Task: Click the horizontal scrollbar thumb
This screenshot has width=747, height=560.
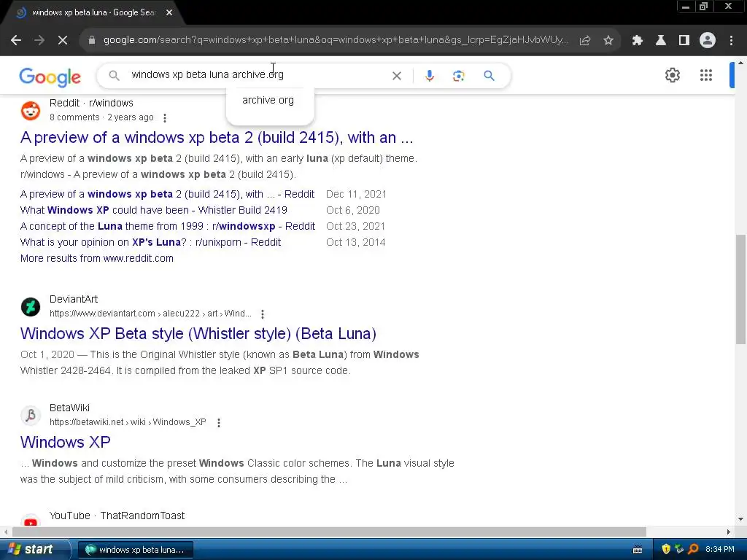Action: point(329,532)
